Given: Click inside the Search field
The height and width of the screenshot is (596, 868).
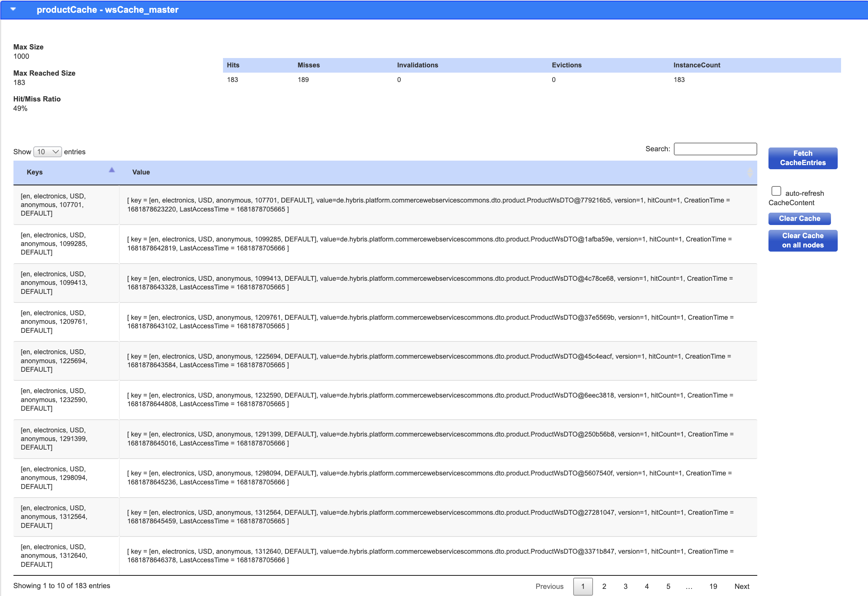Looking at the screenshot, I should (x=715, y=149).
